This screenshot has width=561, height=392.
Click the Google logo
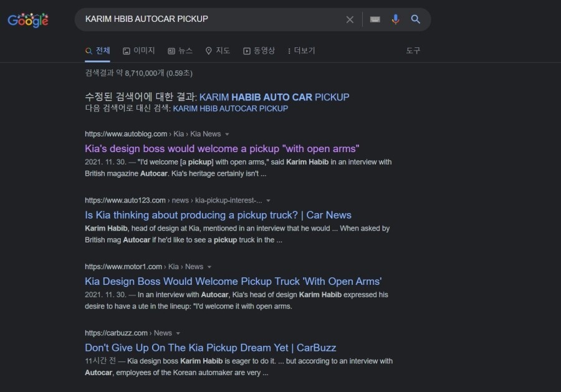click(x=28, y=20)
